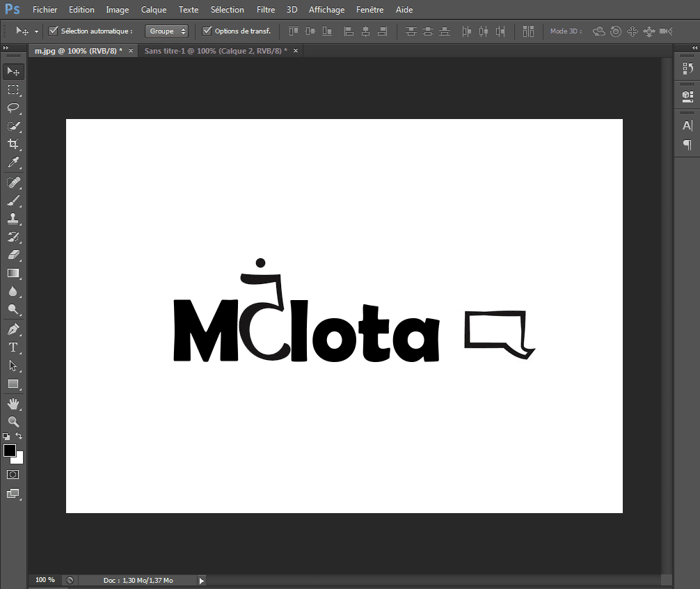Select the Lasso tool
700x589 pixels.
pyautogui.click(x=13, y=108)
